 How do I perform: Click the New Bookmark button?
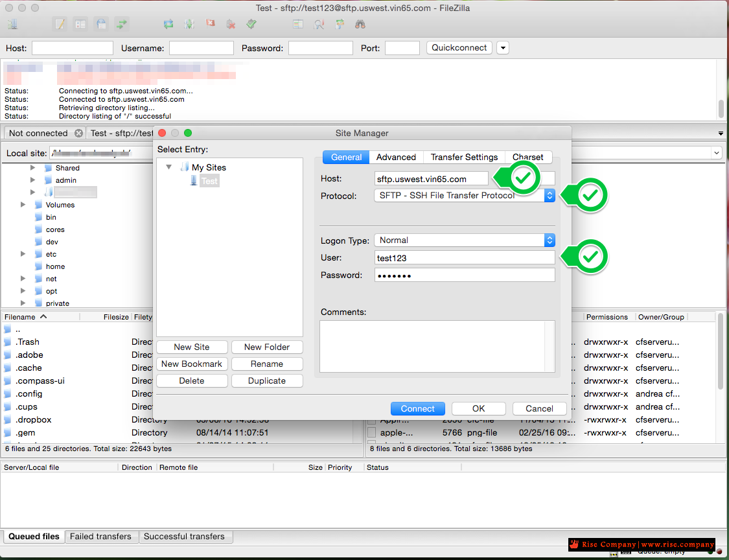coord(192,364)
